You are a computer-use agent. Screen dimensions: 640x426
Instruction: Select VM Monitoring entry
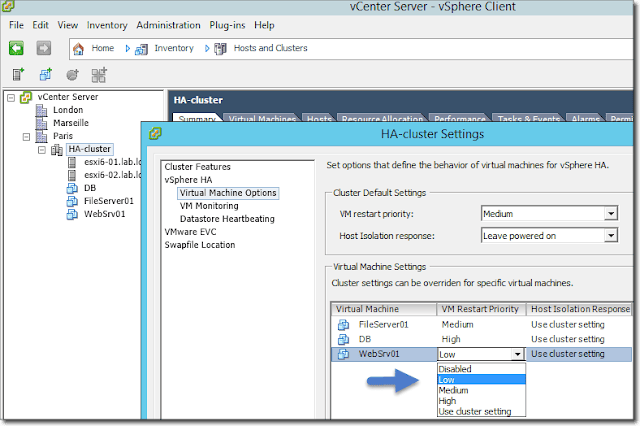point(209,206)
